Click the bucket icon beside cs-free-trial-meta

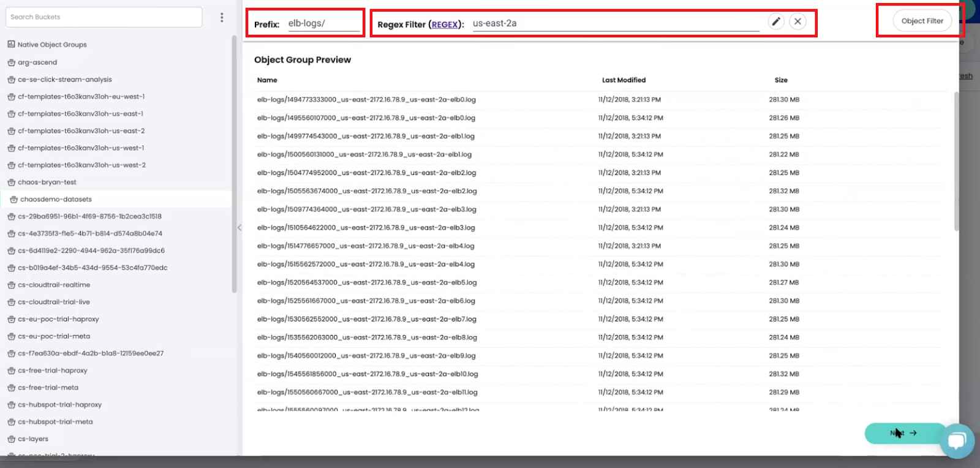(x=11, y=388)
